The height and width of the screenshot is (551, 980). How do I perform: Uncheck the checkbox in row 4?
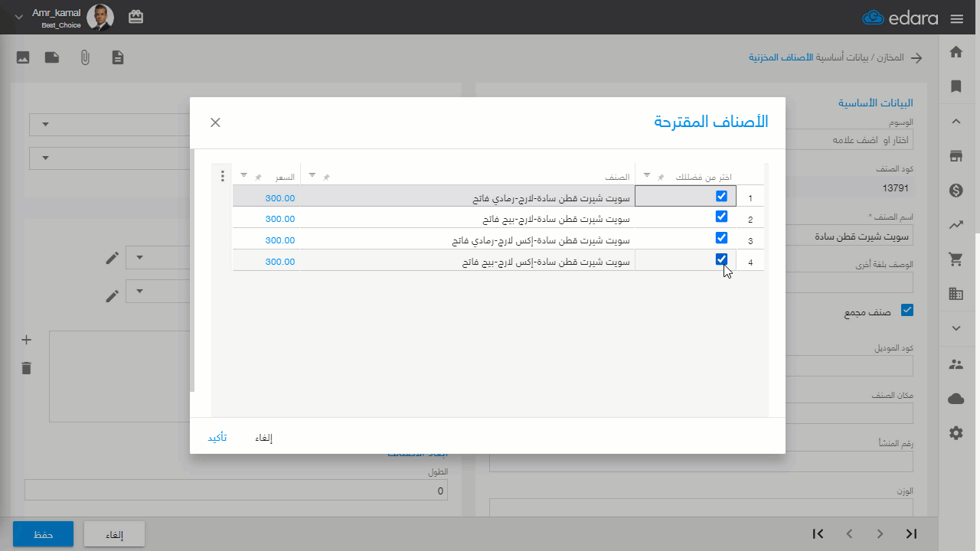pos(721,259)
